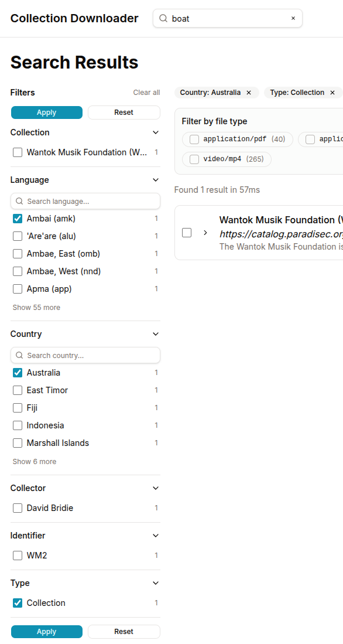Uncheck the Australia country filter
Image resolution: width=343 pixels, height=644 pixels.
point(18,373)
